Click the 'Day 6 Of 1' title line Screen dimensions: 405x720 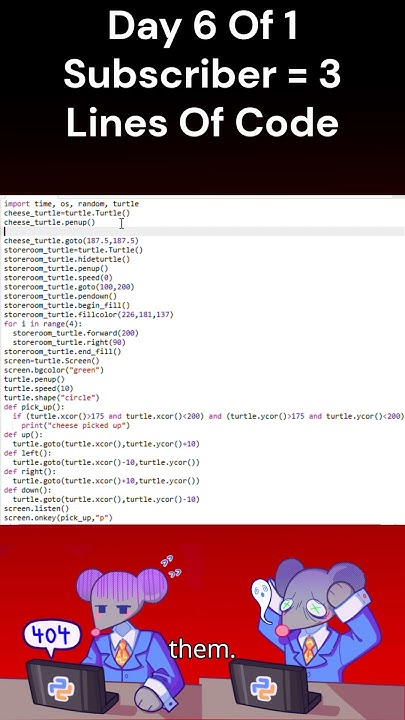(203, 27)
